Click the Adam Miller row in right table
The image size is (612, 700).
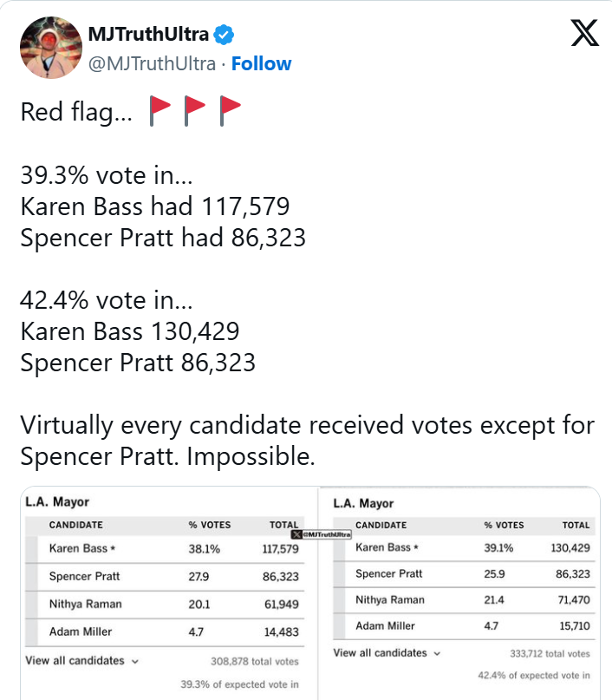click(462, 626)
